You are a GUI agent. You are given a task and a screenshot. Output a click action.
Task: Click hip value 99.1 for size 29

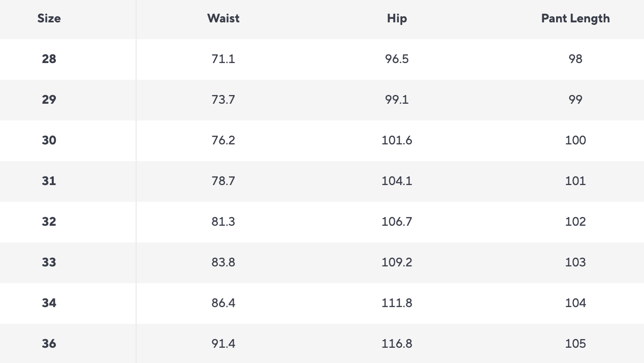pyautogui.click(x=397, y=100)
